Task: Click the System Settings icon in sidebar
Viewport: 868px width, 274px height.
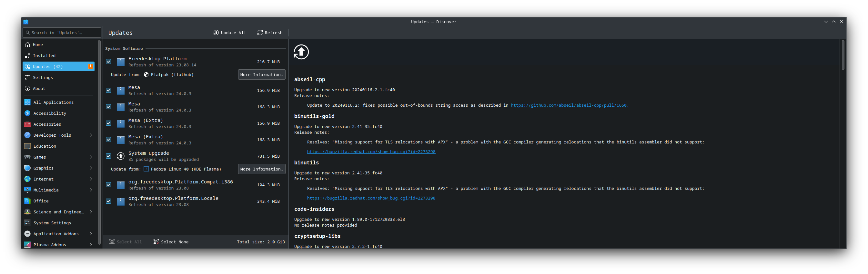Action: [28, 222]
